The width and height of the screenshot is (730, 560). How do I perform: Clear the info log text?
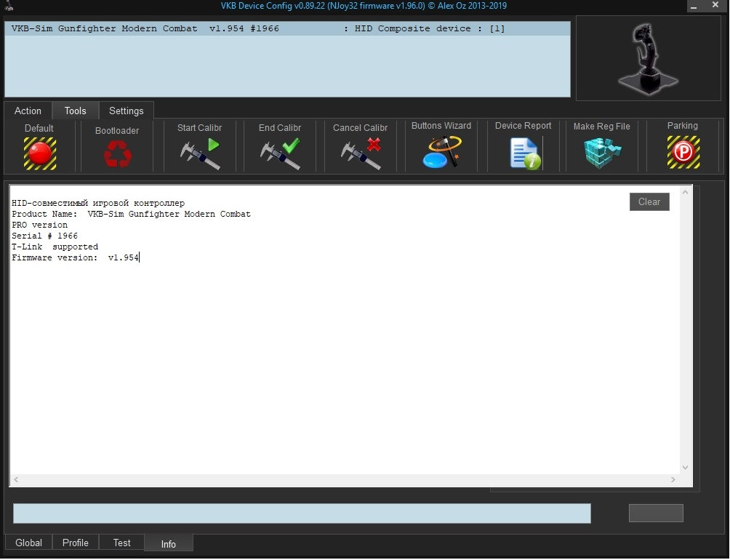pyautogui.click(x=649, y=201)
